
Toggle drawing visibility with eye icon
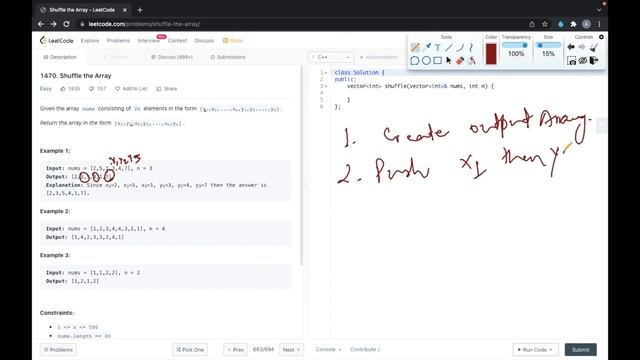[x=583, y=61]
